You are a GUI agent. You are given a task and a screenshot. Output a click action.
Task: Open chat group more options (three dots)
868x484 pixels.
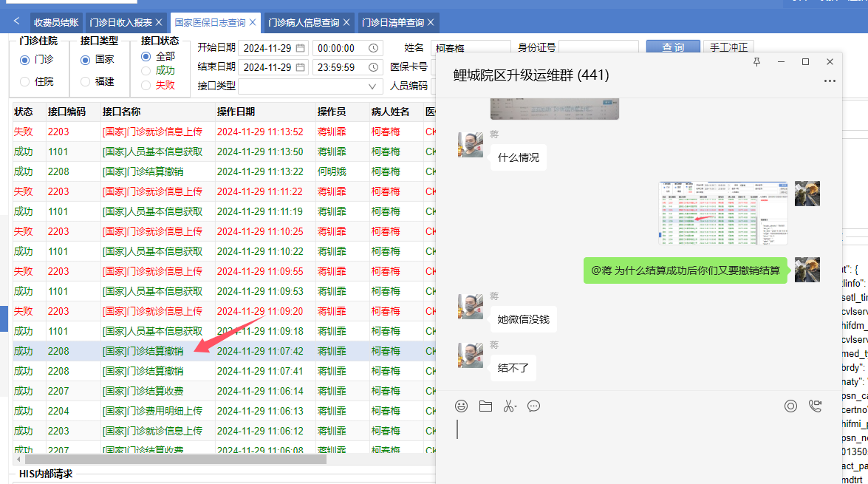click(x=830, y=81)
